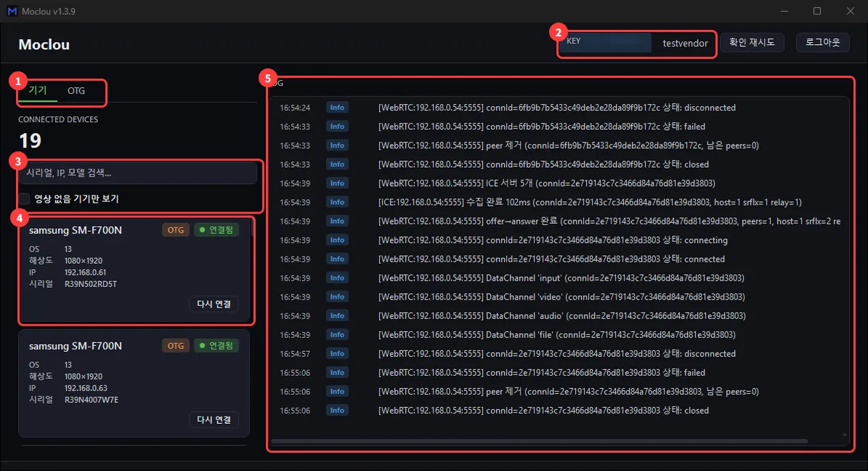The height and width of the screenshot is (471, 868).
Task: Click the 로그아웃 button
Action: click(823, 43)
